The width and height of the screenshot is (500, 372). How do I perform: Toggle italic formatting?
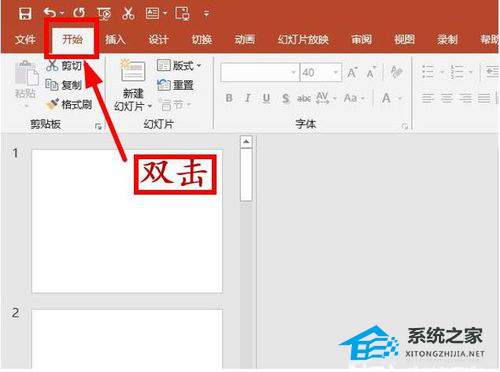pyautogui.click(x=247, y=98)
